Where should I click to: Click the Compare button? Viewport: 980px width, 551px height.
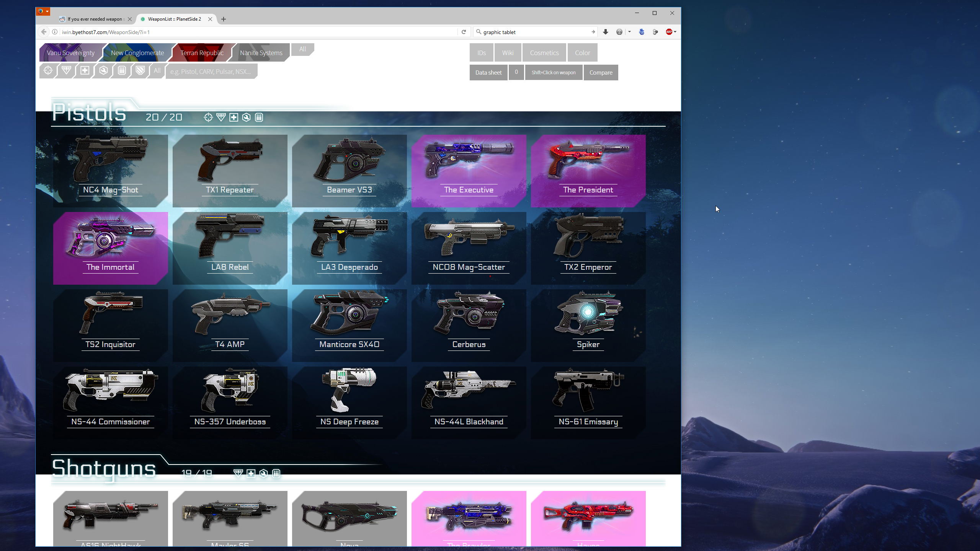click(600, 73)
